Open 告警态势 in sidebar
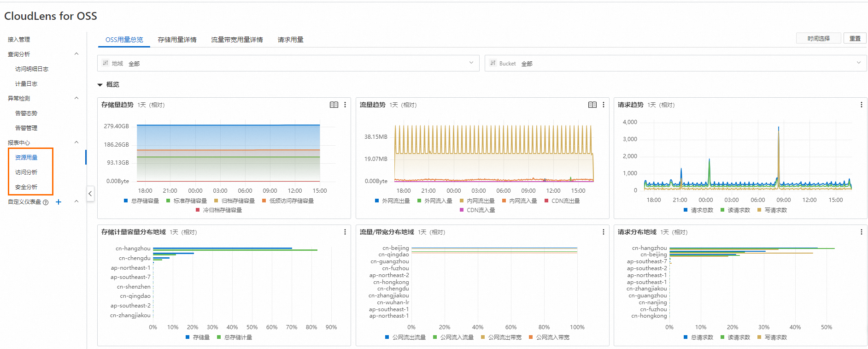The width and height of the screenshot is (868, 349). pos(26,113)
